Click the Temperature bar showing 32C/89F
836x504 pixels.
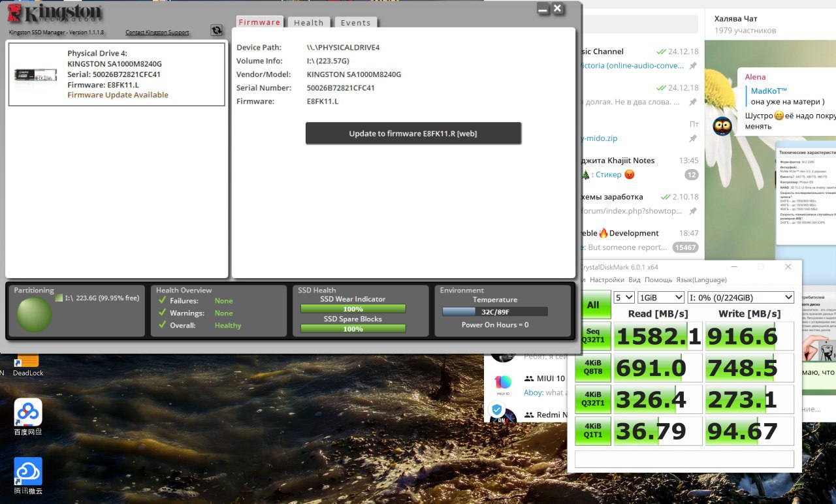pos(495,311)
